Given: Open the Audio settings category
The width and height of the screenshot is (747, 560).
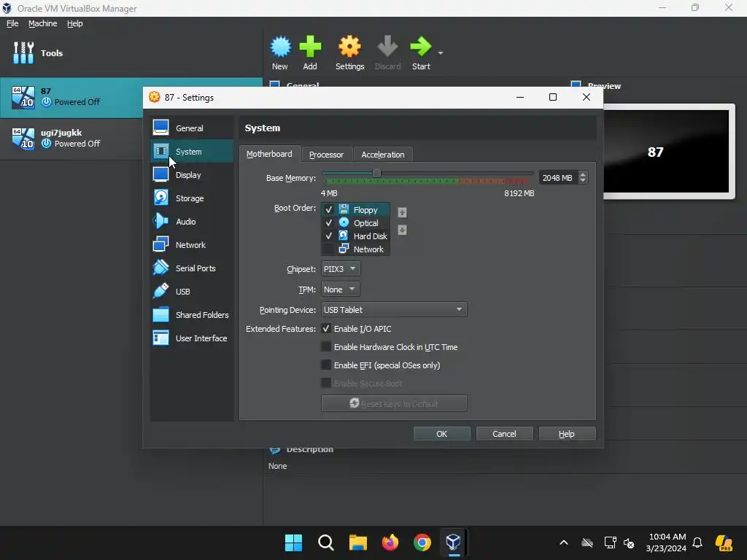Looking at the screenshot, I should [x=192, y=222].
